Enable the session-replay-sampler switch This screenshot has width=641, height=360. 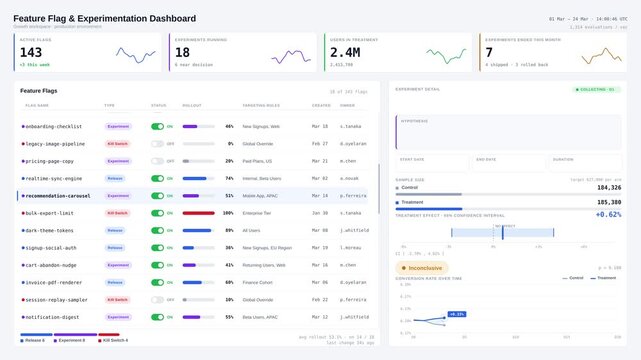click(157, 300)
